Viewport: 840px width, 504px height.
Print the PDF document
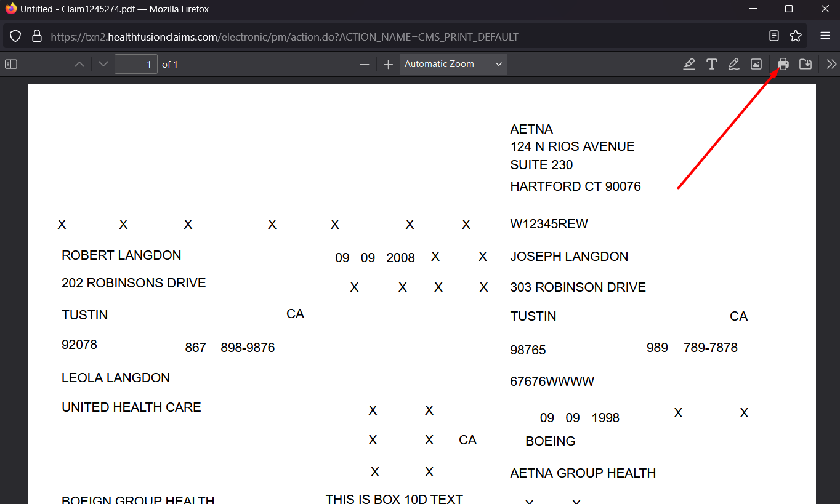pyautogui.click(x=783, y=64)
